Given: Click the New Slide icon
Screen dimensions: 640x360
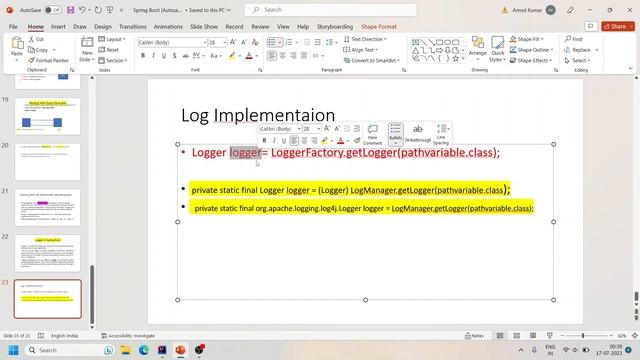Looking at the screenshot, I should [87, 42].
